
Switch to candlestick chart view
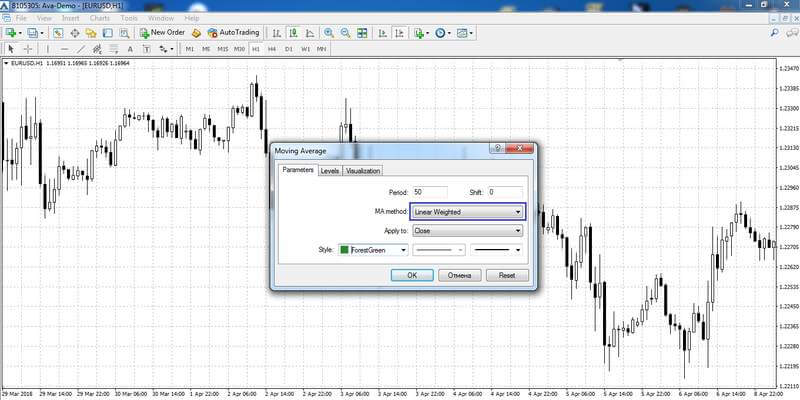point(293,33)
